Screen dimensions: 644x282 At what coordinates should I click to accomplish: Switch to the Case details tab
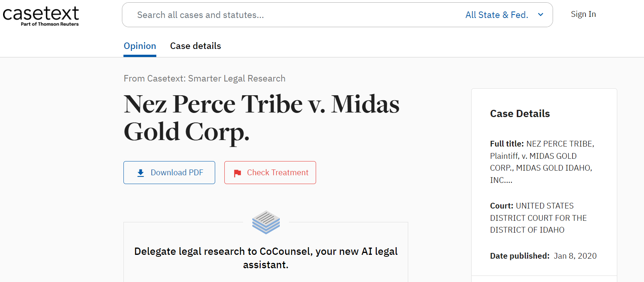point(195,46)
